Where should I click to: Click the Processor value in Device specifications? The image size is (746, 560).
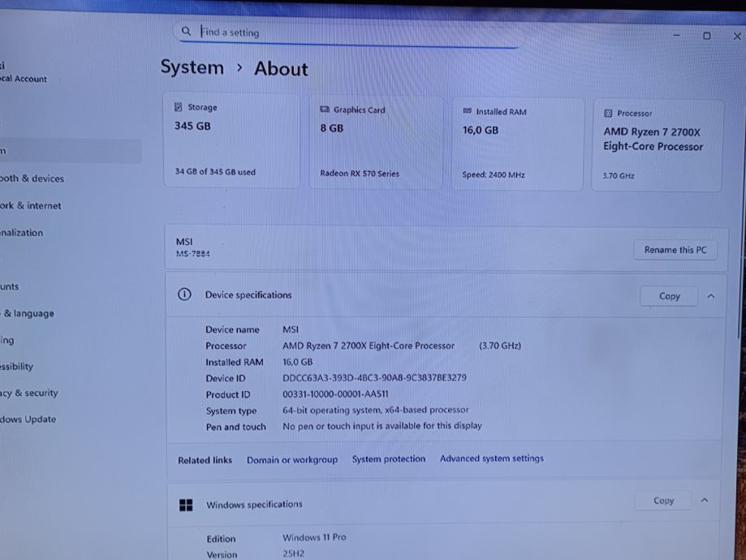pyautogui.click(x=402, y=346)
